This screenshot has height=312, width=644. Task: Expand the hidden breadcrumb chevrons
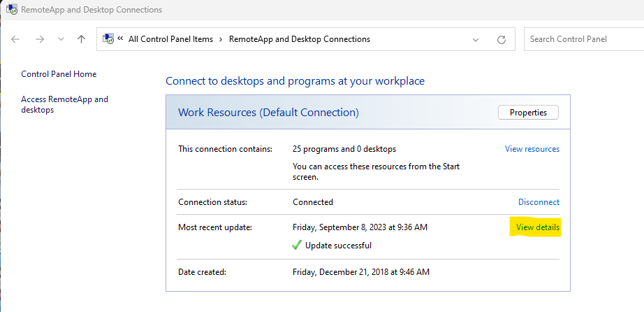coord(120,38)
